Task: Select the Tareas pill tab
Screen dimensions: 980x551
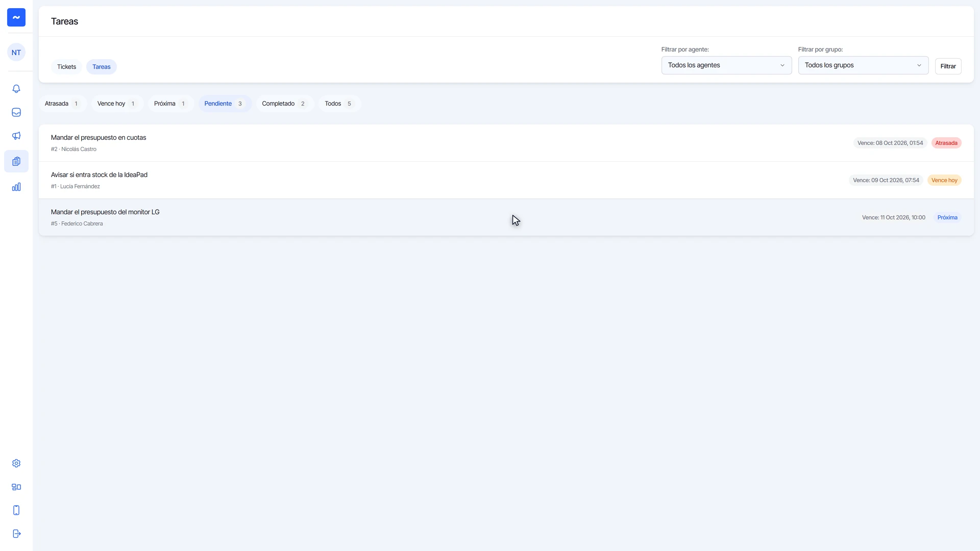Action: (102, 67)
